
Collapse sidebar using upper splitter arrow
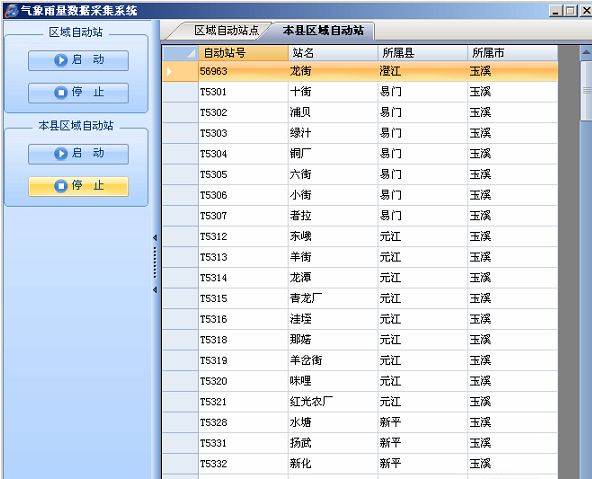[155, 238]
